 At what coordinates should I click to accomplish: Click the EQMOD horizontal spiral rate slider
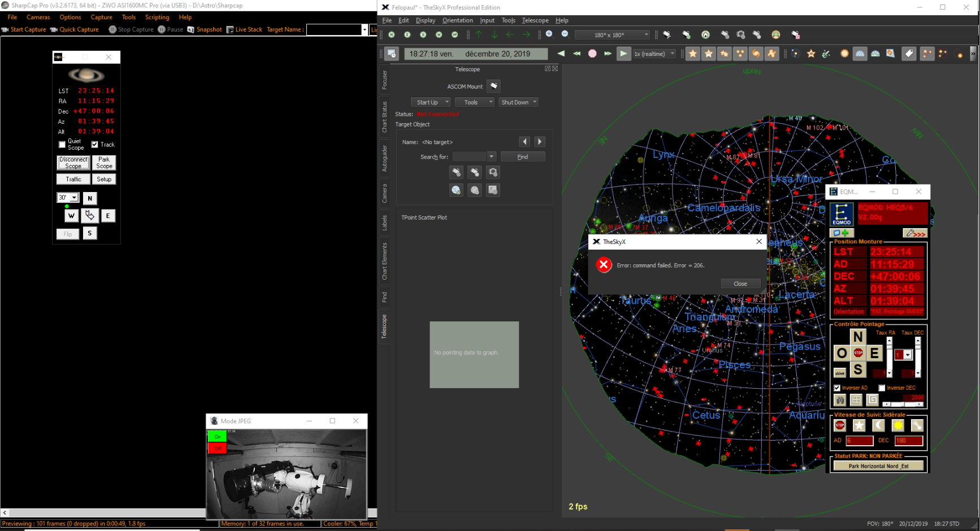tap(903, 403)
